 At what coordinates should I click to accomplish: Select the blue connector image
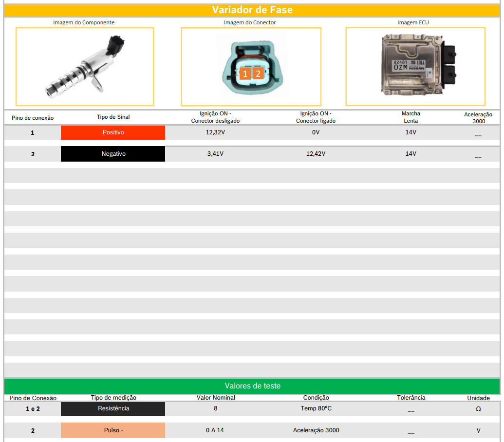pyautogui.click(x=251, y=67)
